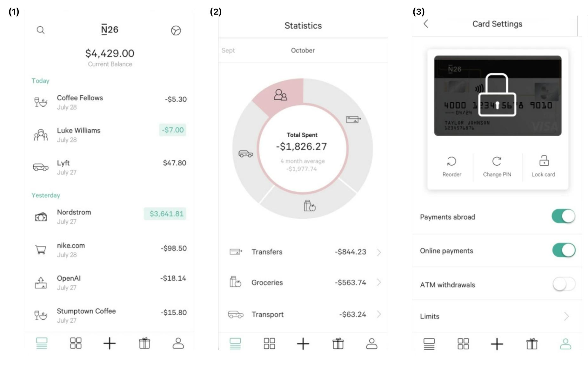Open the transactions list tab in Statistics screen
The image size is (588, 375).
tap(235, 344)
